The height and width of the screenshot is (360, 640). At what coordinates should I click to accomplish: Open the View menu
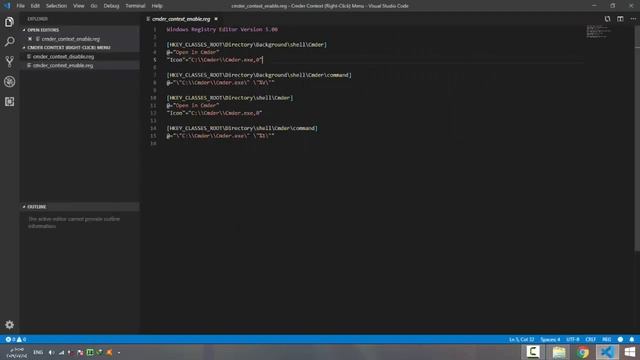pyautogui.click(x=78, y=6)
